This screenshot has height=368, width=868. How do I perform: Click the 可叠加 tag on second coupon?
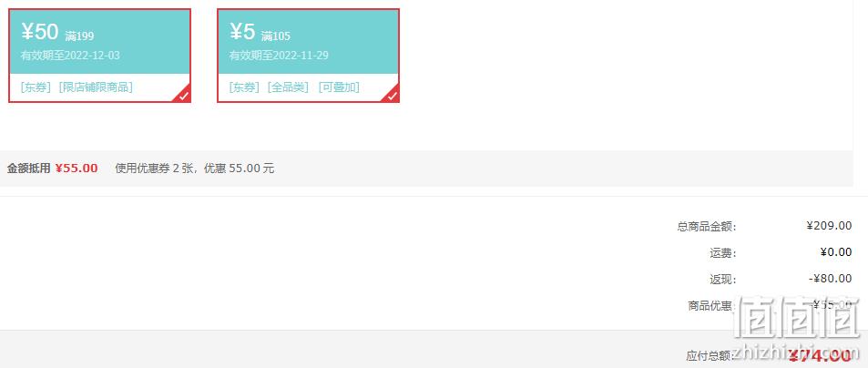pos(339,87)
